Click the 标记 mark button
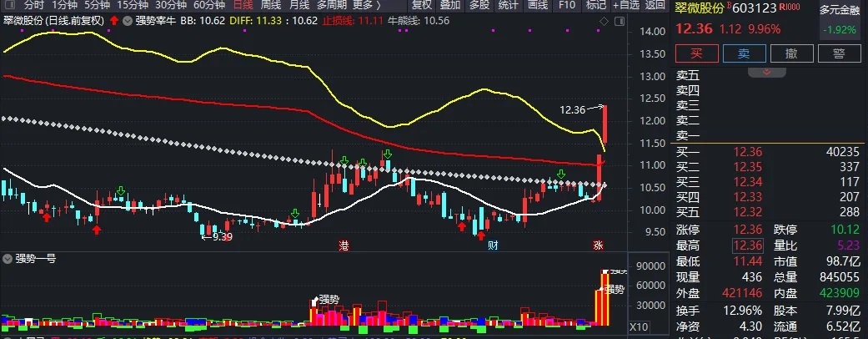This screenshot has width=868, height=339. point(595,5)
